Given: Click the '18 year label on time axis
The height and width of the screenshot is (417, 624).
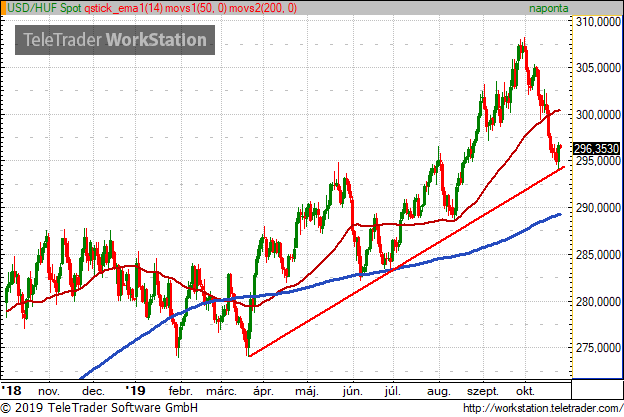Looking at the screenshot, I should coord(12,391).
